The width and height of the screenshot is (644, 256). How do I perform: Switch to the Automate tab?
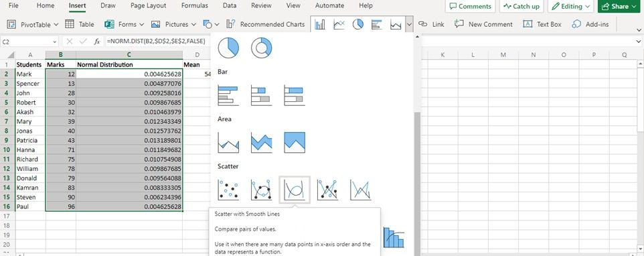click(x=329, y=6)
